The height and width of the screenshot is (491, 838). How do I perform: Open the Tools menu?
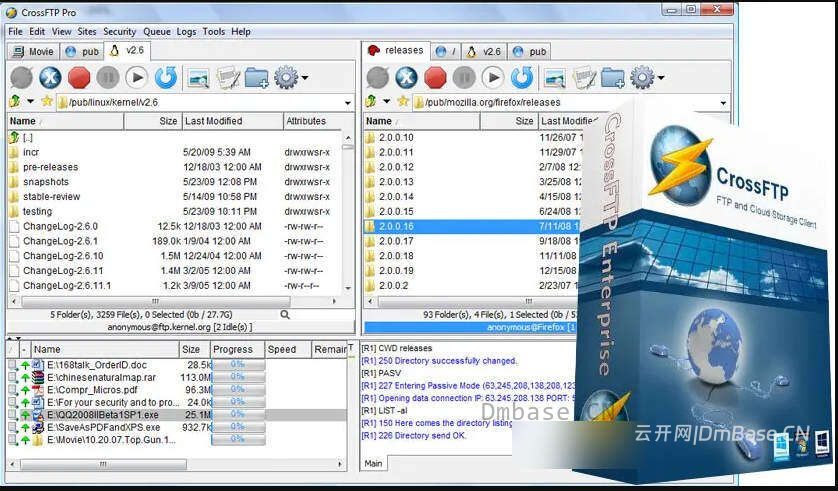(x=214, y=32)
